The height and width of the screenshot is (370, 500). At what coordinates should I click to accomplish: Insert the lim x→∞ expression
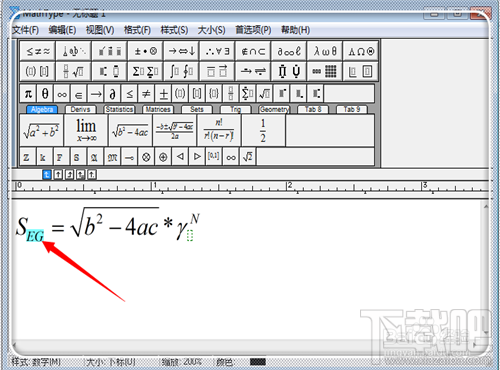(86, 130)
